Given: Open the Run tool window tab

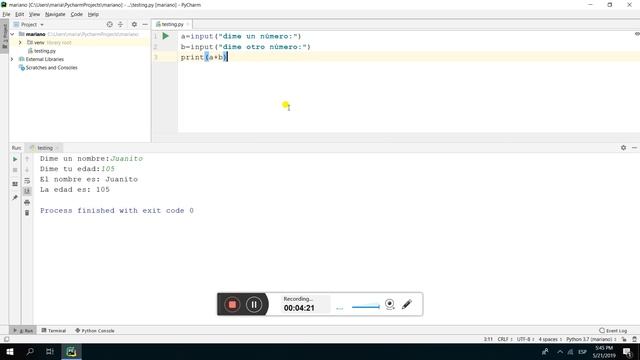Looking at the screenshot, I should pos(23,331).
